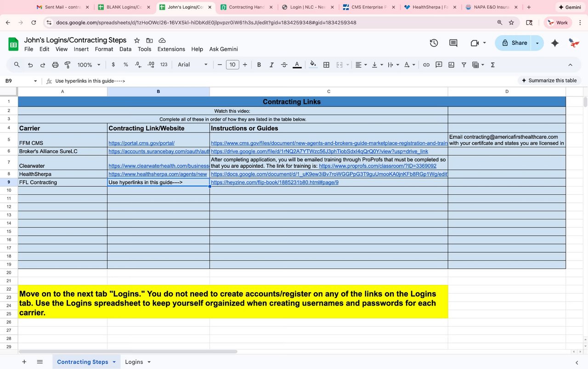This screenshot has height=369, width=588.
Task: Format as percent
Action: coord(125,65)
